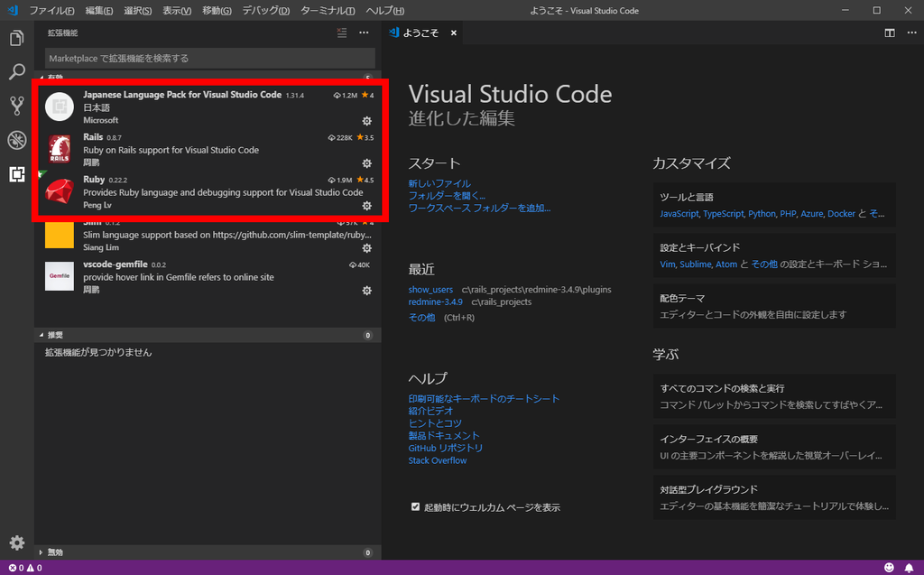Open 対話型プレイグラウンド card
The height and width of the screenshot is (575, 924).
pos(774,497)
